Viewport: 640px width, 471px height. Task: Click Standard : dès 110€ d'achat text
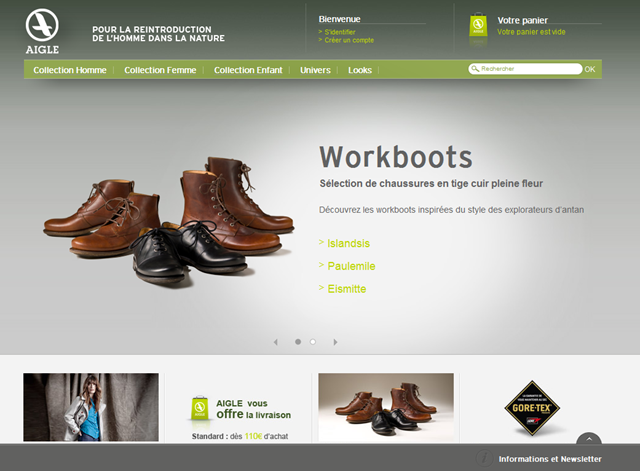click(240, 436)
